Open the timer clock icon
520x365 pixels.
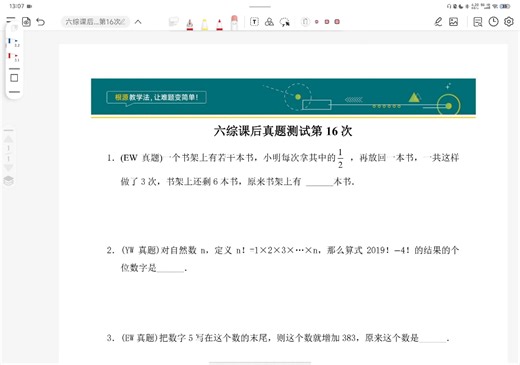coord(493,22)
